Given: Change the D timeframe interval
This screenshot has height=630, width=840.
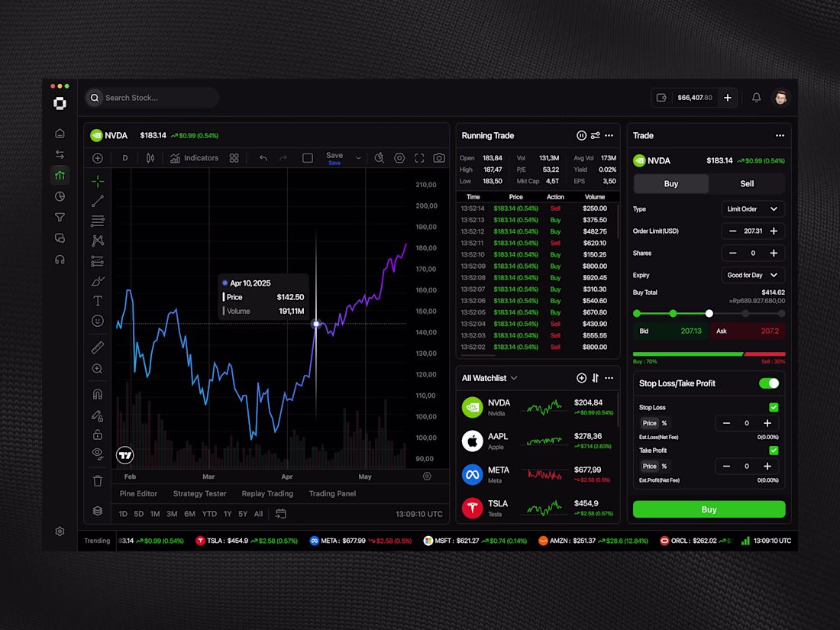Looking at the screenshot, I should pos(124,158).
